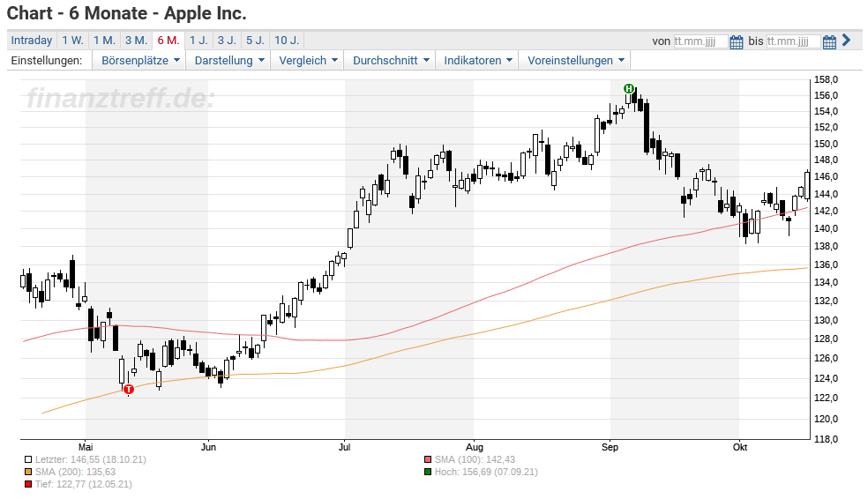Screen dimensions: 868x499
Task: Open the Durchschnitt dropdown menu
Action: [x=391, y=60]
